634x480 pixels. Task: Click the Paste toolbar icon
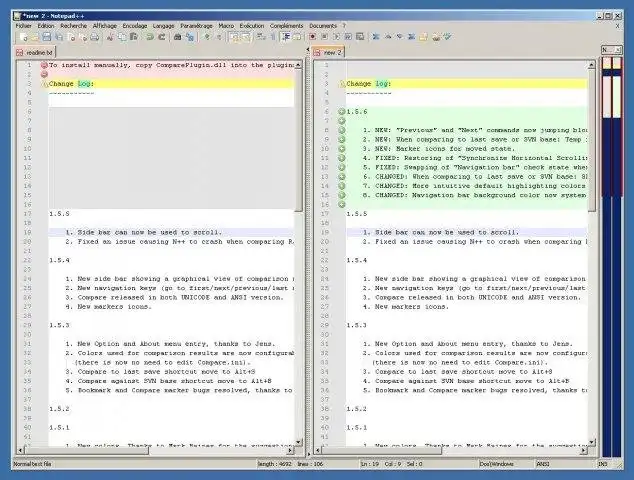tap(134, 37)
